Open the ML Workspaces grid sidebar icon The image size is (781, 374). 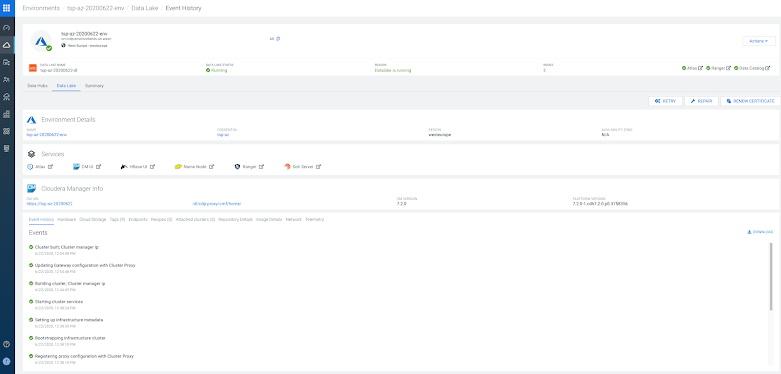[6, 131]
